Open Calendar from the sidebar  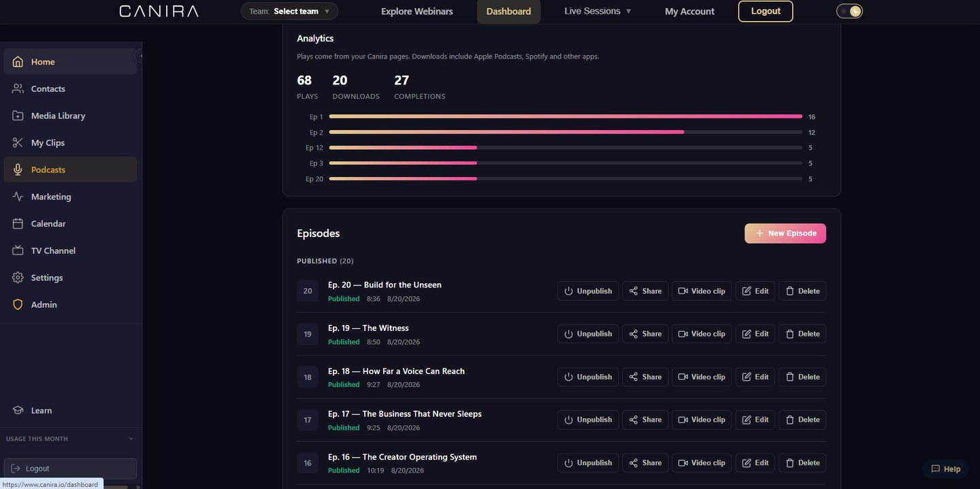tap(70, 223)
